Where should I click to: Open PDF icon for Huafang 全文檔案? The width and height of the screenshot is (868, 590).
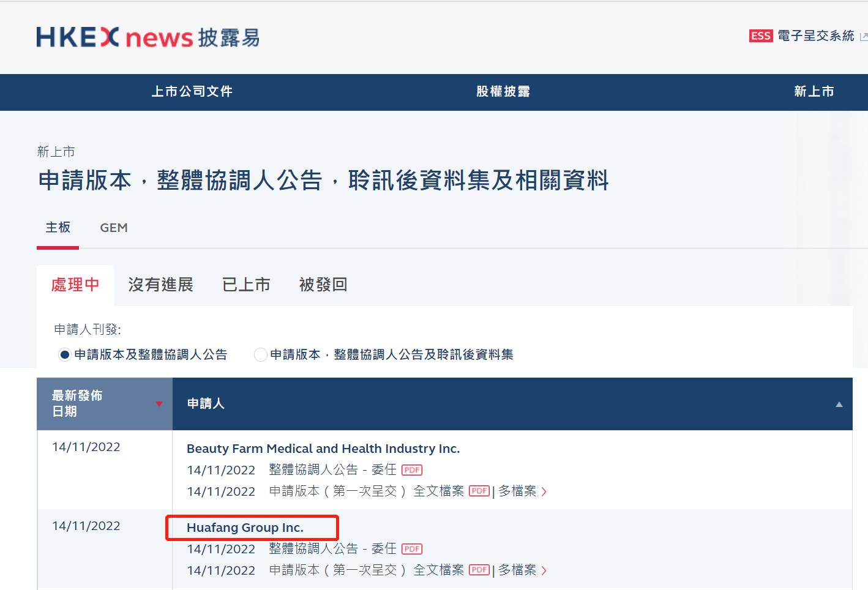pos(479,570)
